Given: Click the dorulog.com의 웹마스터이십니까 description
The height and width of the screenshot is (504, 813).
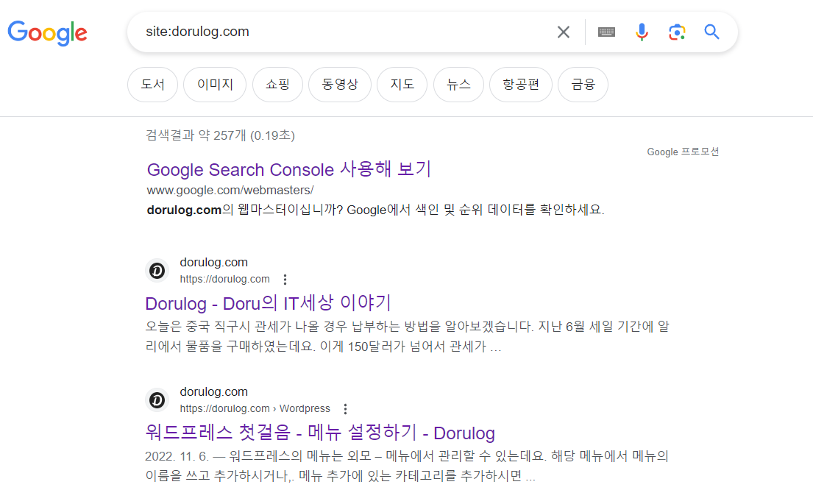Looking at the screenshot, I should (375, 210).
